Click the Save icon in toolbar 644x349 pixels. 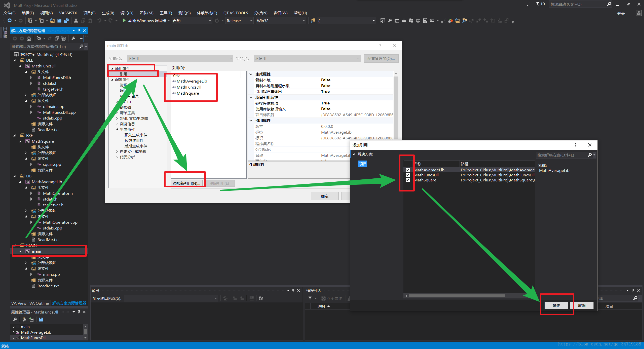tap(59, 21)
